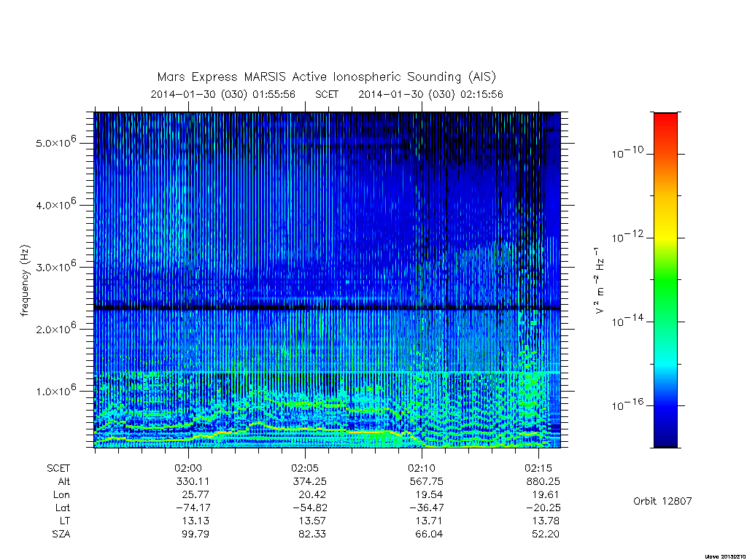
Task: Click the end time 02:15:56 label
Action: click(x=481, y=94)
